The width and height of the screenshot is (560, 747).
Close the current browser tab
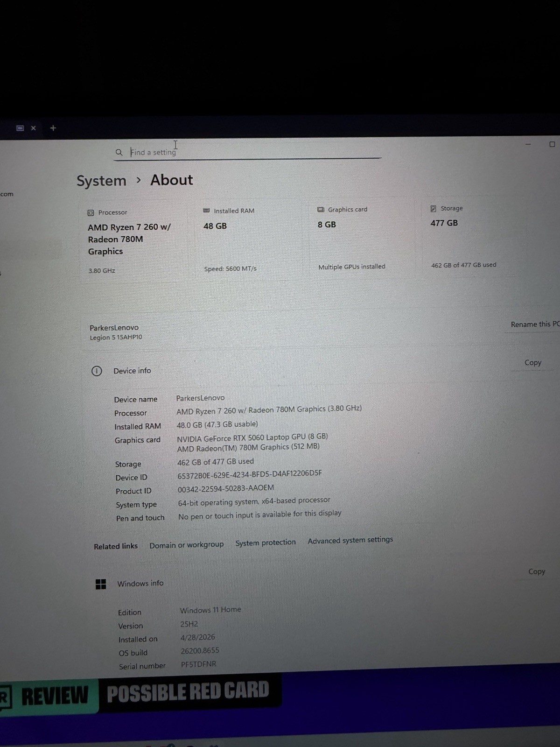click(34, 128)
